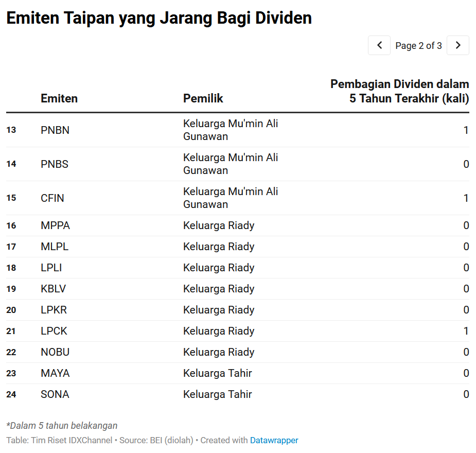The image size is (476, 453).
Task: Click the dividend count in SONA row
Action: point(466,394)
